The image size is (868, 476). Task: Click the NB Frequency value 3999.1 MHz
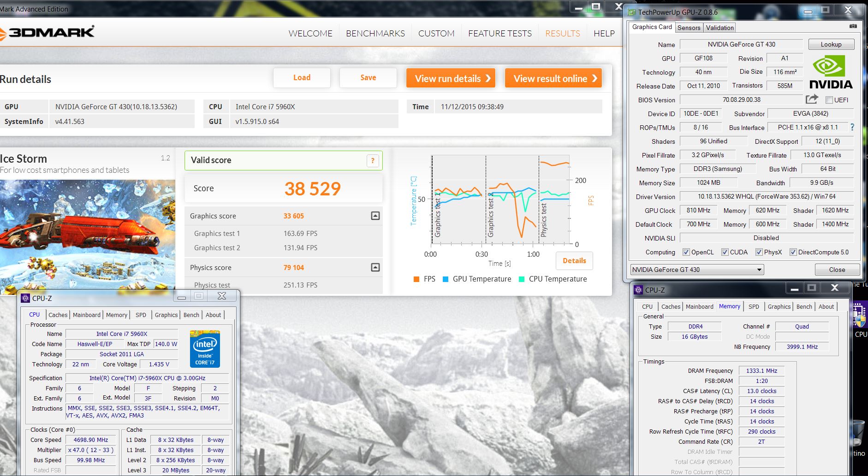pos(802,347)
